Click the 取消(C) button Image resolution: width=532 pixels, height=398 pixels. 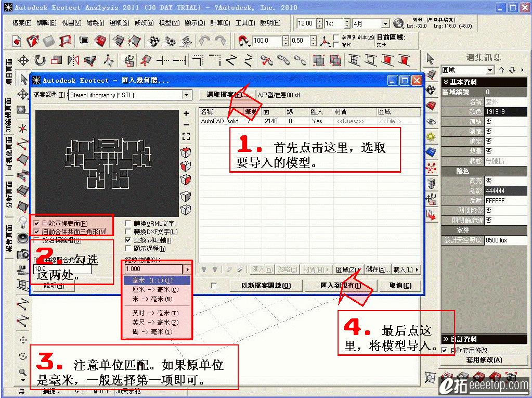click(x=401, y=286)
